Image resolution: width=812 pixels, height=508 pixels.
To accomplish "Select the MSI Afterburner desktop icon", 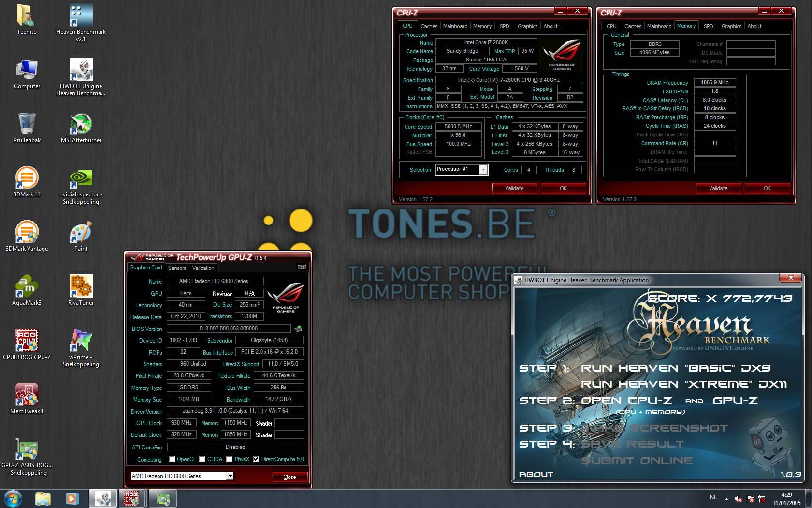I will tap(81, 128).
